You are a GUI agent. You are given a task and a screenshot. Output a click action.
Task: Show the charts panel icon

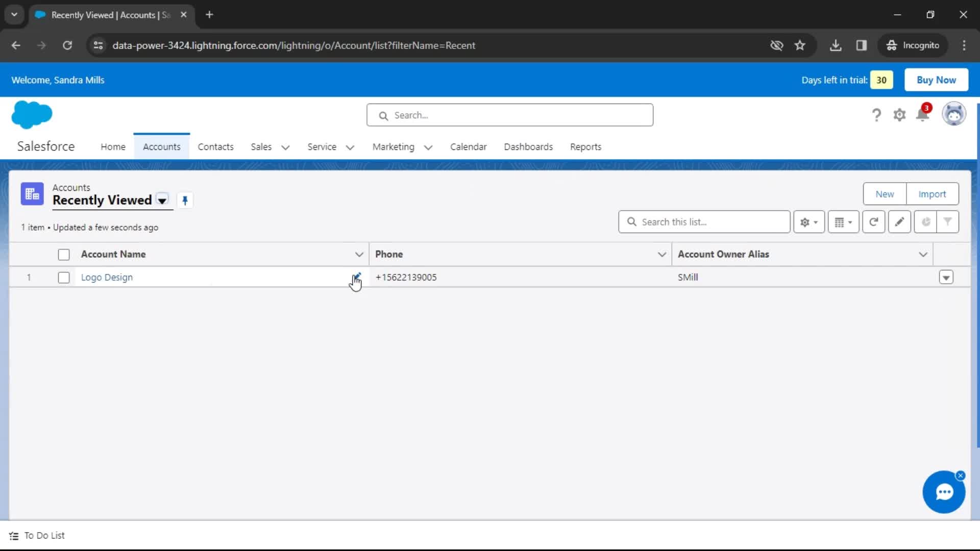tap(925, 222)
